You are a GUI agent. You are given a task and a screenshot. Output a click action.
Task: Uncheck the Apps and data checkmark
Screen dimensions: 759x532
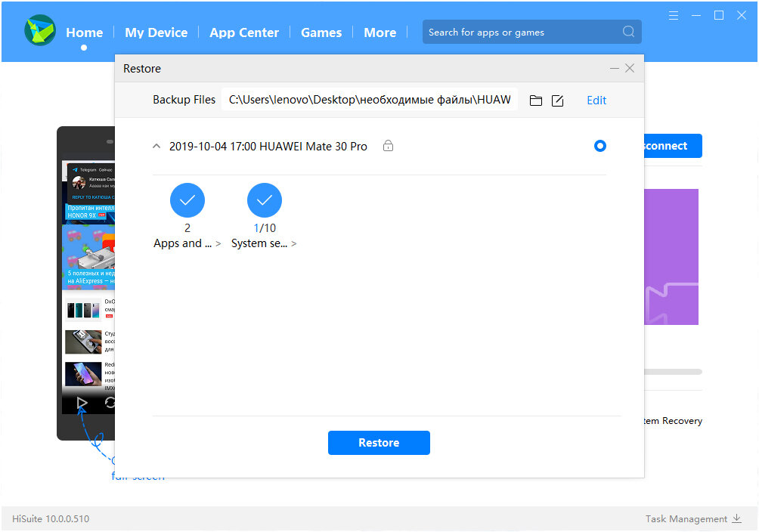[187, 200]
